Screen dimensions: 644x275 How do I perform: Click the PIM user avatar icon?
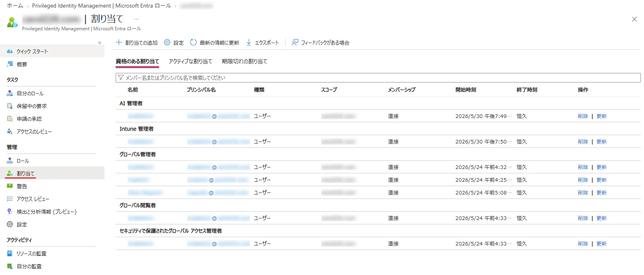pos(12,22)
